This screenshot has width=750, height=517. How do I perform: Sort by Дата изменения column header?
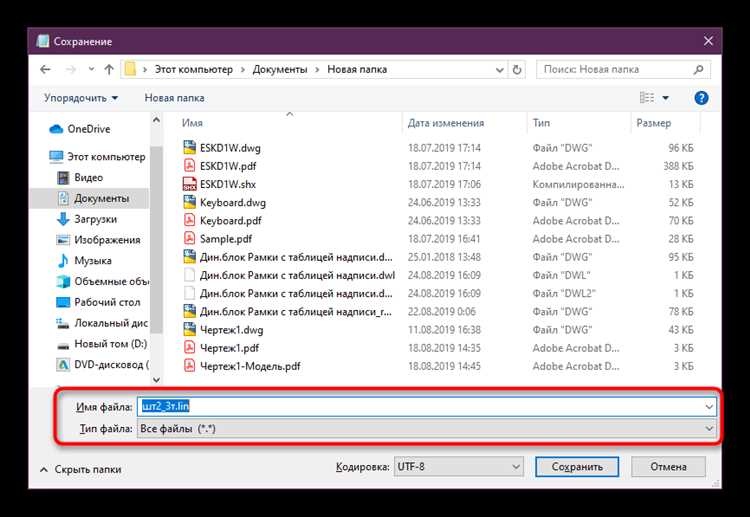pos(446,123)
